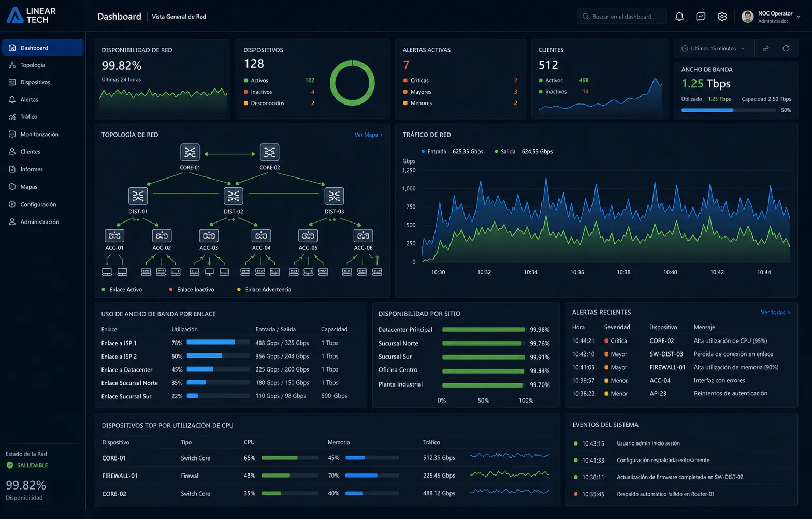Screen dimensions: 812x519
Task: Click CORE-01 in the CPU table
Action: pyautogui.click(x=114, y=458)
